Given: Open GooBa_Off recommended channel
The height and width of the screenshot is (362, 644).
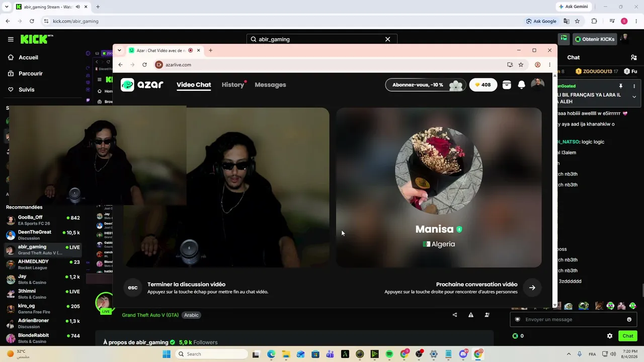Looking at the screenshot, I should tap(43, 220).
